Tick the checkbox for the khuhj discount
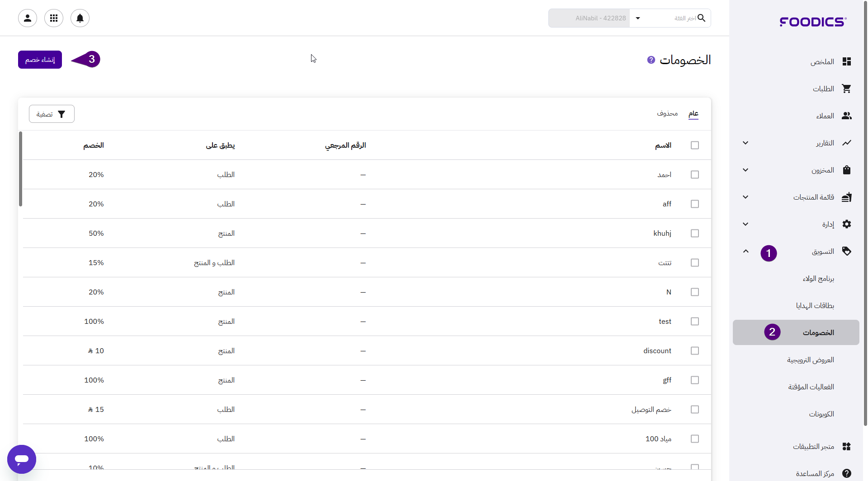This screenshot has height=481, width=868. [695, 233]
